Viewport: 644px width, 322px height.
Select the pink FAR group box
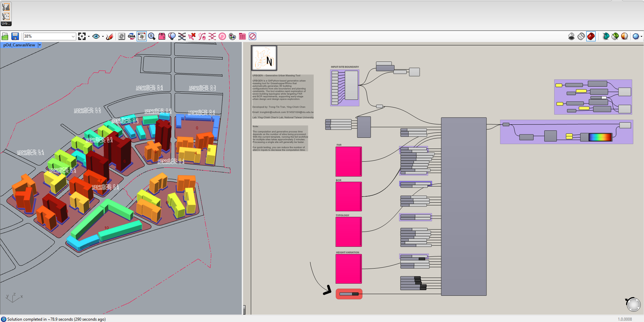[x=349, y=162]
